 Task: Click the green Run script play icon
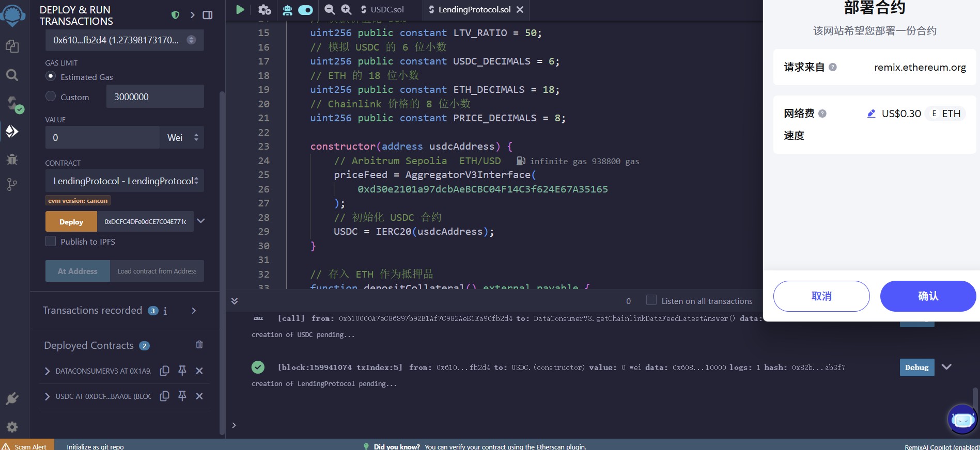pos(240,9)
